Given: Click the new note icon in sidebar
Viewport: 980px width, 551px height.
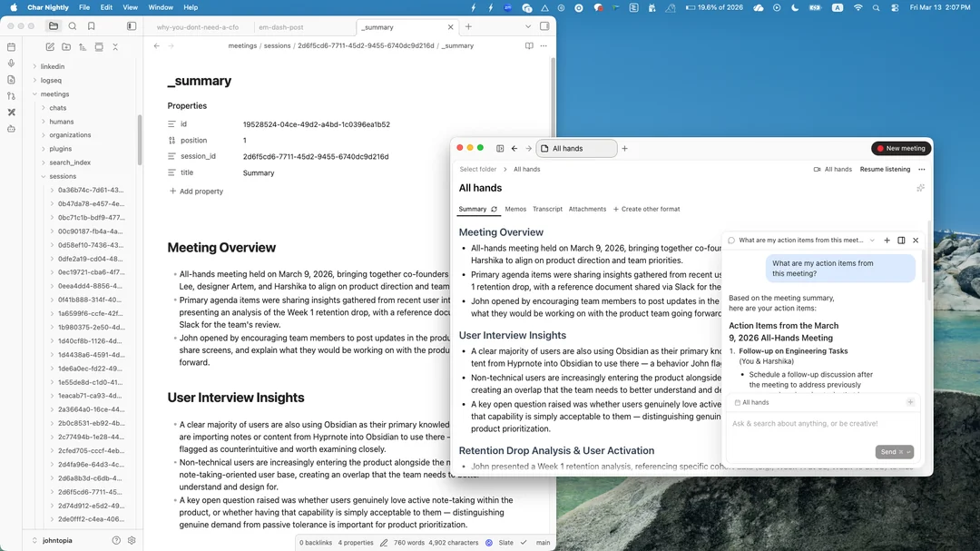Looking at the screenshot, I should [51, 47].
